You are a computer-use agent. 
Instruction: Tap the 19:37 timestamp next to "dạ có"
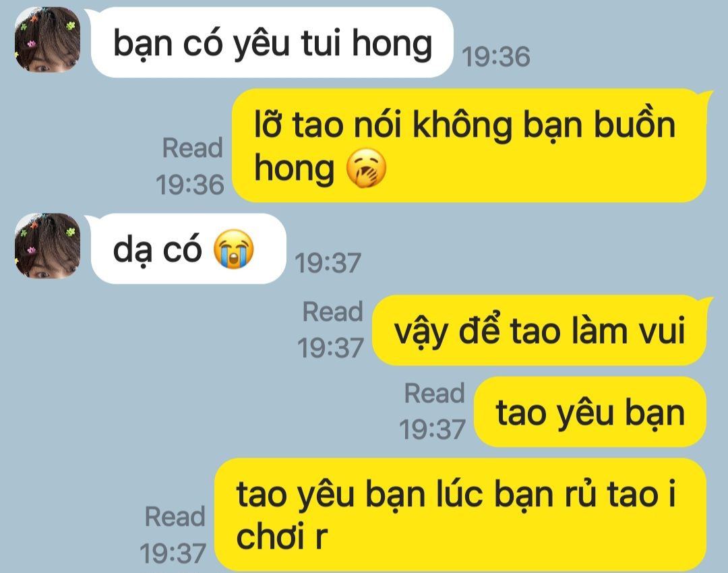[x=328, y=264]
